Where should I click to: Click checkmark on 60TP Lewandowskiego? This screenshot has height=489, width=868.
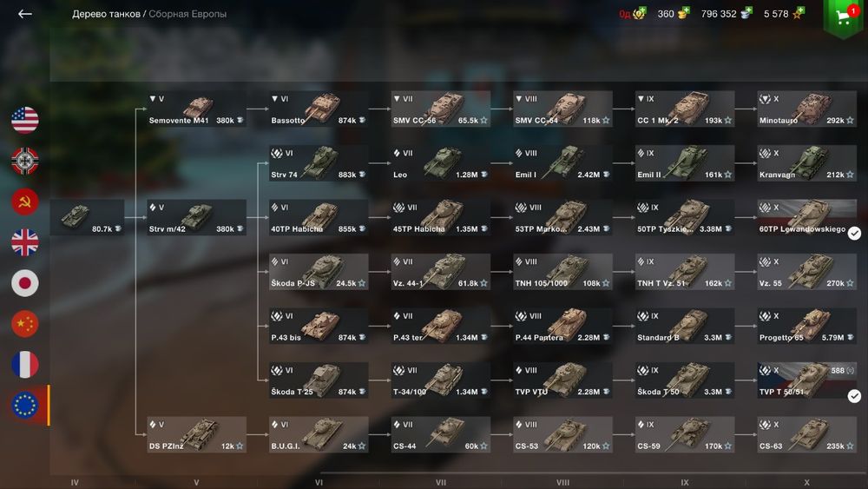tap(854, 233)
